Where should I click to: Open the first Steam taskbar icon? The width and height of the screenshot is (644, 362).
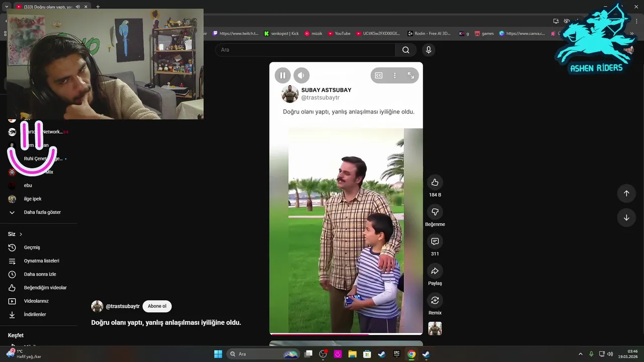point(382,354)
